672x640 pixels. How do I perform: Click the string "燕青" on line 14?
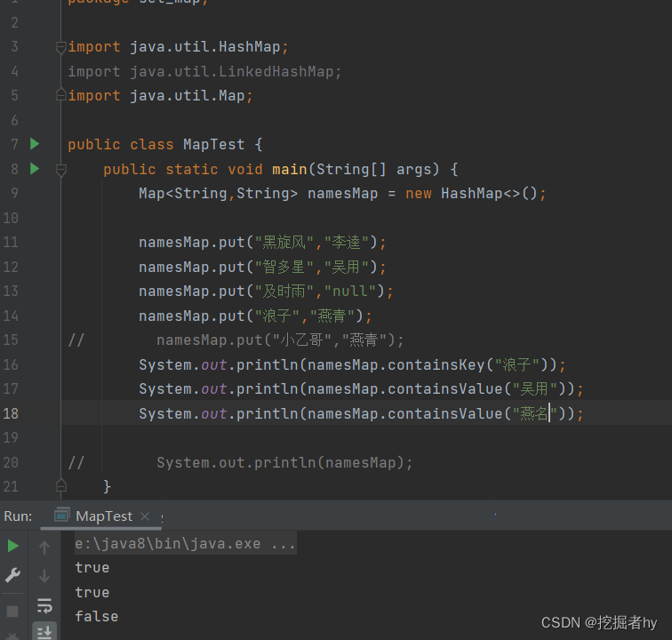click(x=332, y=316)
